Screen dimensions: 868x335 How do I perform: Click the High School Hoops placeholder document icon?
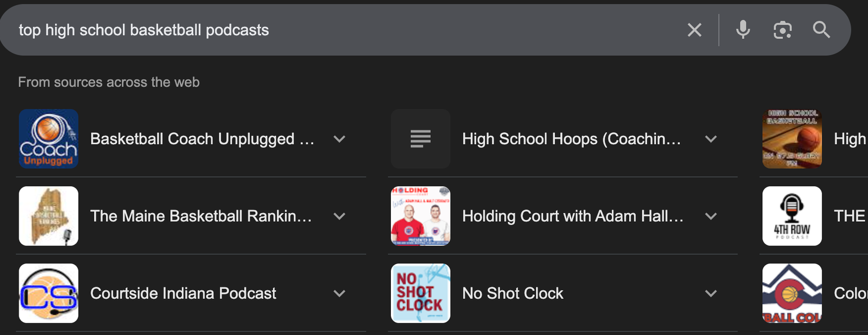click(420, 139)
